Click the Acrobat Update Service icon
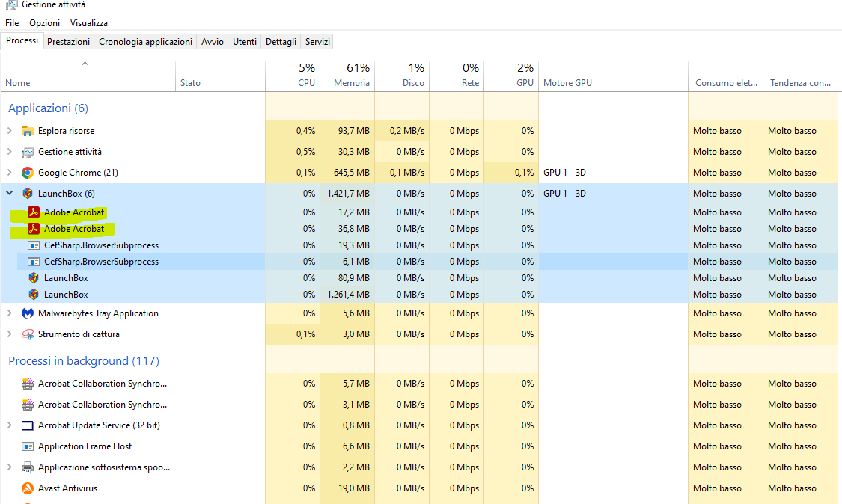Image resolution: width=842 pixels, height=504 pixels. click(28, 425)
